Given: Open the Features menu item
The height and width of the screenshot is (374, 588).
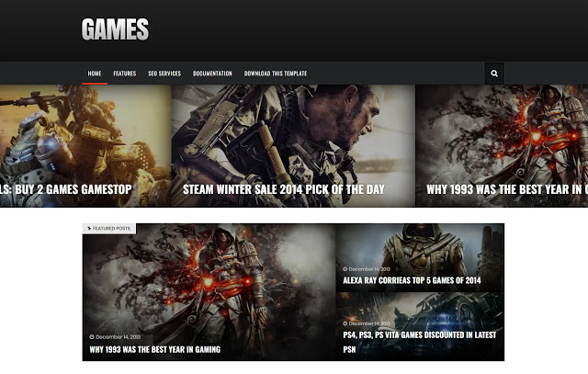Looking at the screenshot, I should 125,74.
